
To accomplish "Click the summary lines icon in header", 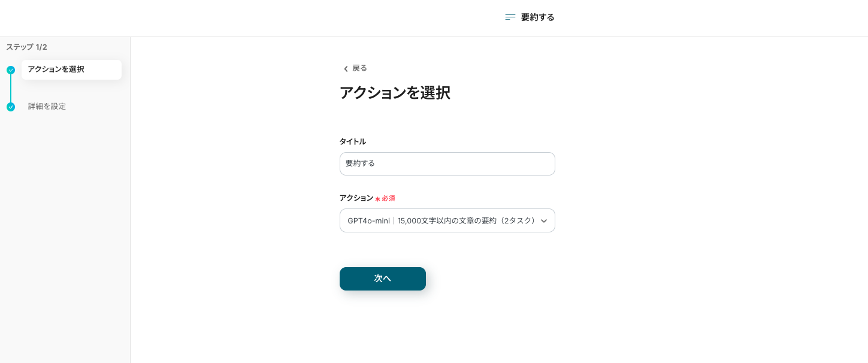I will [x=510, y=17].
